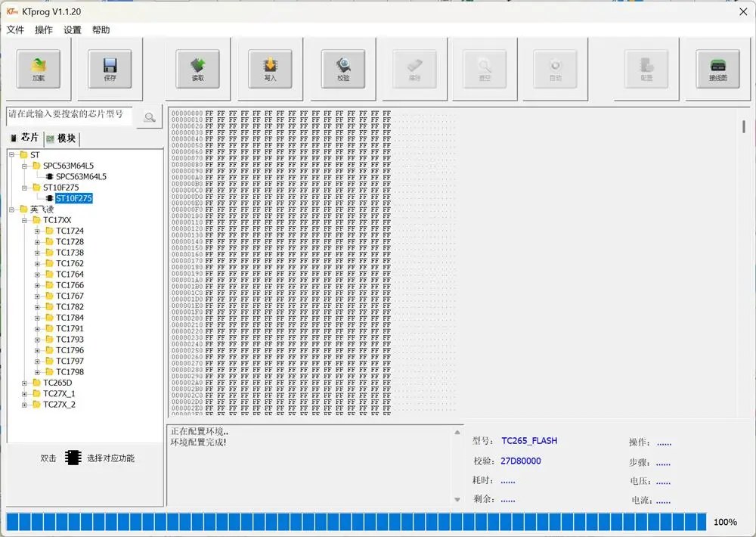The image size is (756, 537).
Task: Click the greyed-out 擦除 (Erase) button
Action: (414, 69)
